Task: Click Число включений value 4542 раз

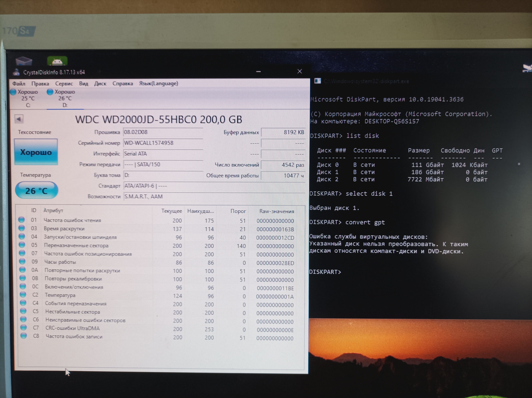Action: pyautogui.click(x=283, y=165)
